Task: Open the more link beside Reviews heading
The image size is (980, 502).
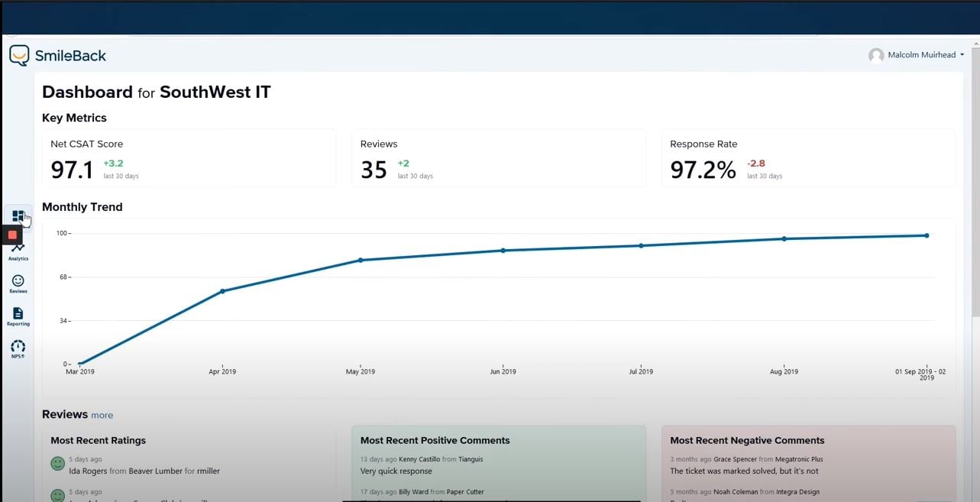Action: tap(102, 415)
